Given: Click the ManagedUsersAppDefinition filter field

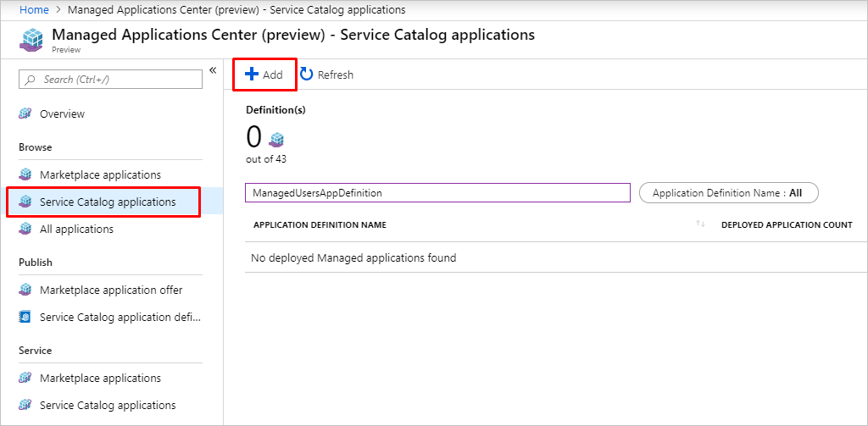Looking at the screenshot, I should 438,193.
